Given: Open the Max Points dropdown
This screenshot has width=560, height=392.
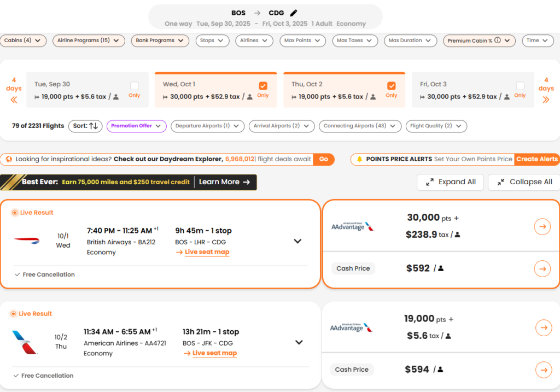Looking at the screenshot, I should (302, 40).
